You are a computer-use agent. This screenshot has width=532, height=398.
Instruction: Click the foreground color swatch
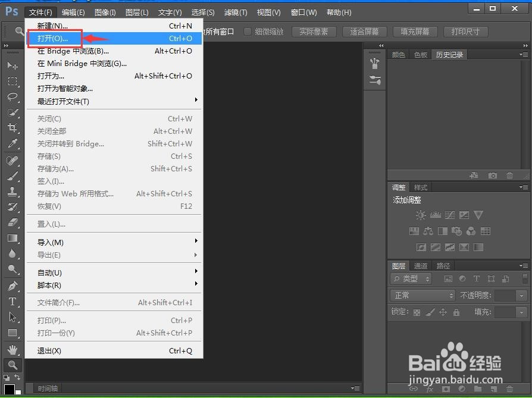8,390
